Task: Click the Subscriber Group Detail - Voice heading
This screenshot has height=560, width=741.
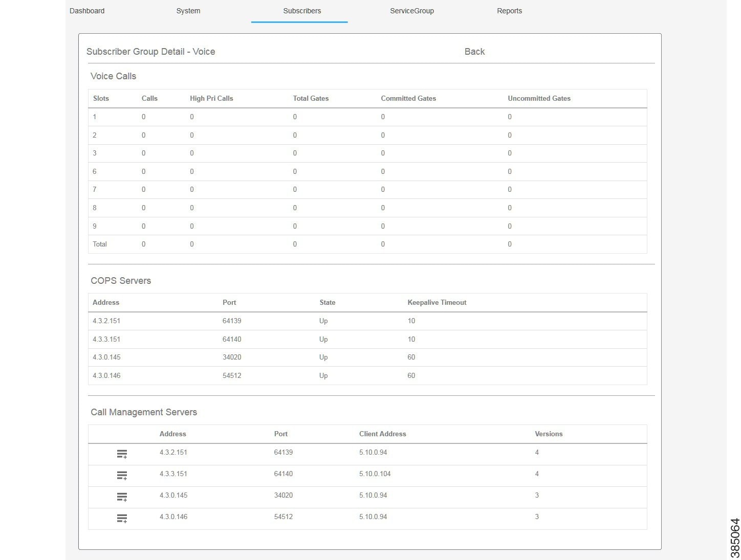Action: click(150, 51)
